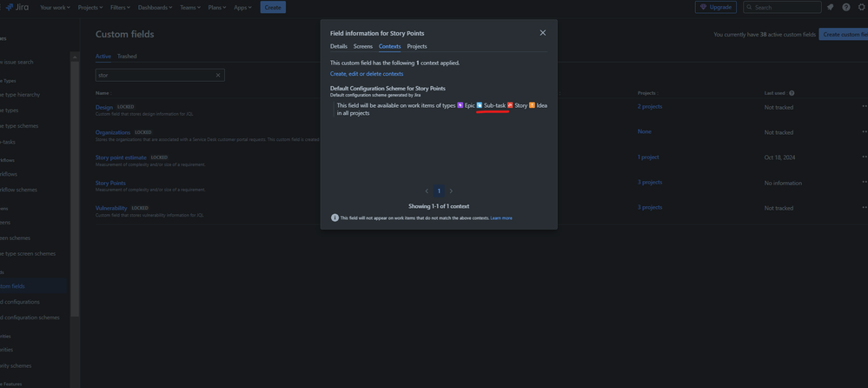Open Create, edit or delete contexts link
The width and height of the screenshot is (868, 388).
[367, 74]
